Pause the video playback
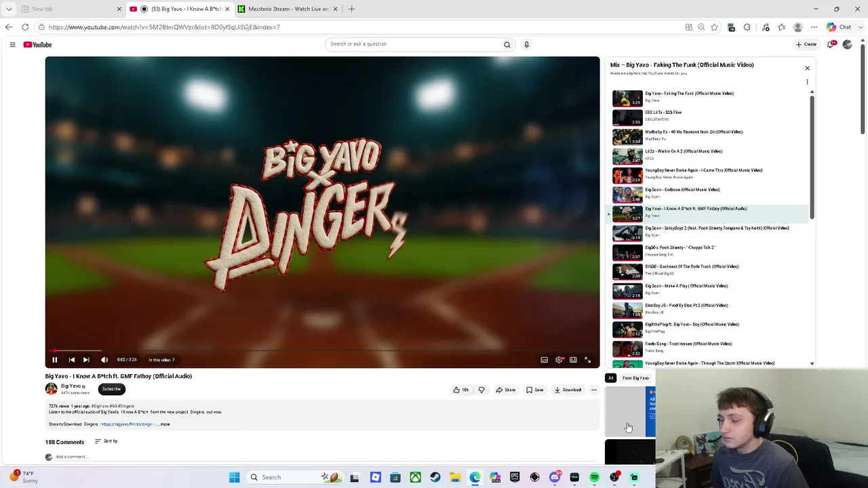868x488 pixels. click(55, 360)
